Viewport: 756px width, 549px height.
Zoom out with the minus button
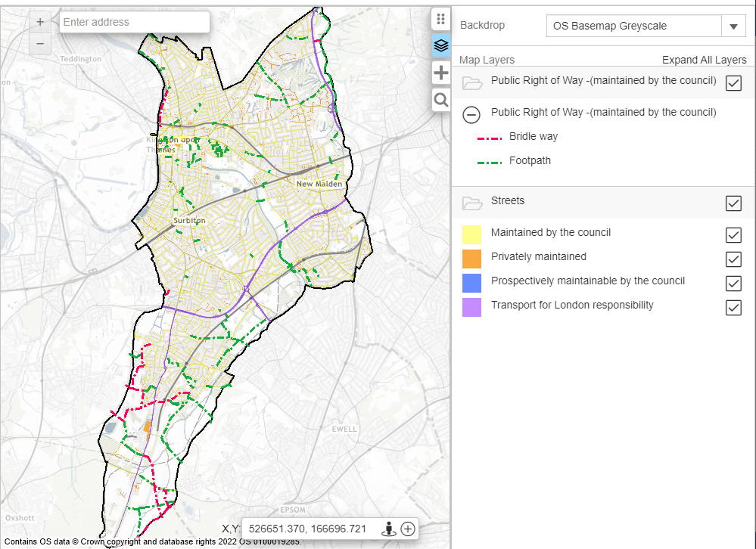[x=40, y=44]
